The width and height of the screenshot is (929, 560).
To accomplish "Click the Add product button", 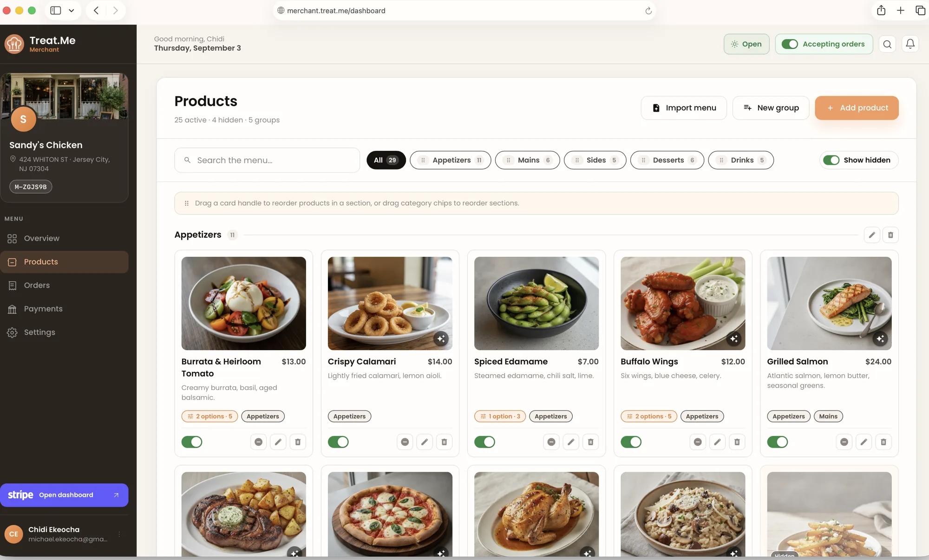I will pyautogui.click(x=857, y=108).
